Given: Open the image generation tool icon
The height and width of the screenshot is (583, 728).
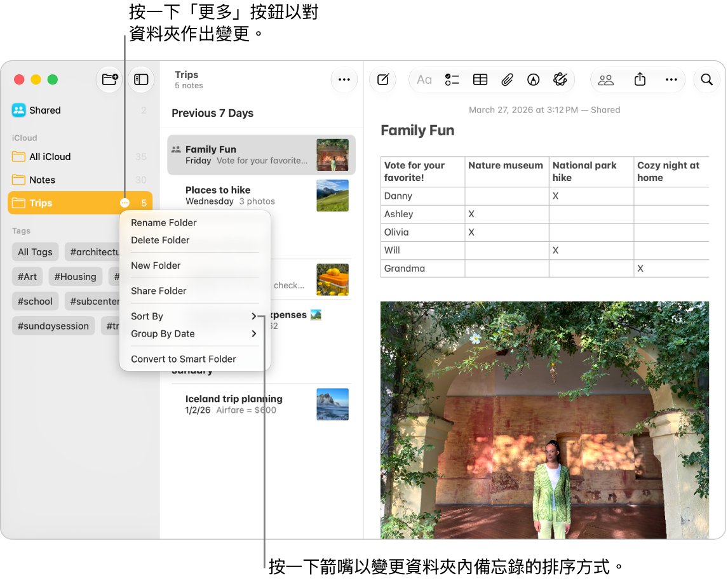Looking at the screenshot, I should (560, 80).
